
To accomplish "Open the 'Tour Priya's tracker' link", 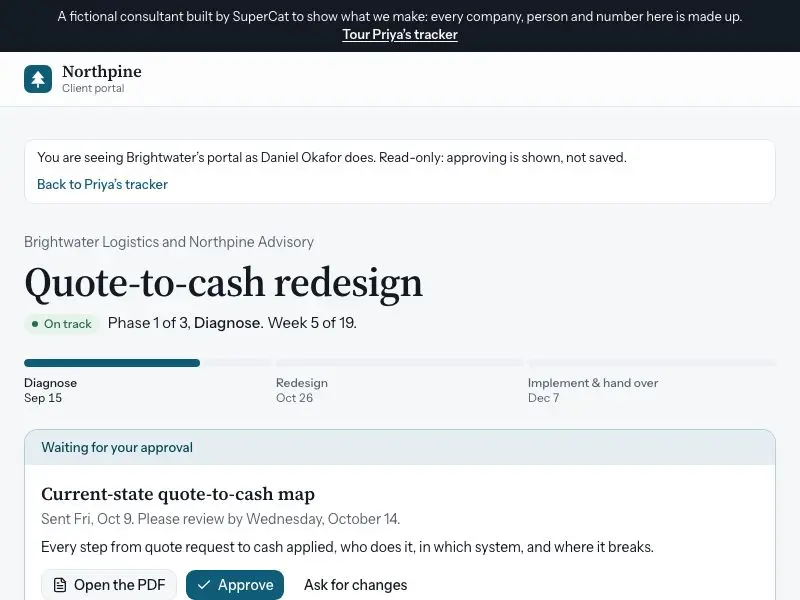I will [400, 34].
